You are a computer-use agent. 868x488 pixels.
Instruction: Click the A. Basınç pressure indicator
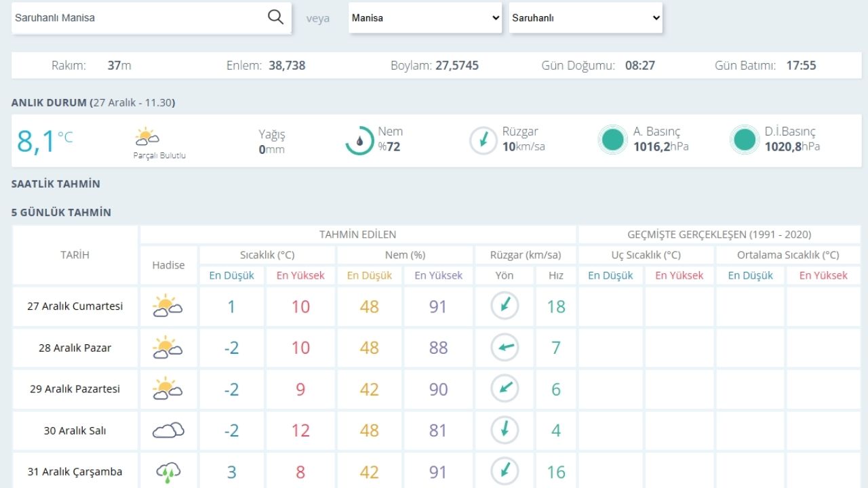click(x=612, y=140)
